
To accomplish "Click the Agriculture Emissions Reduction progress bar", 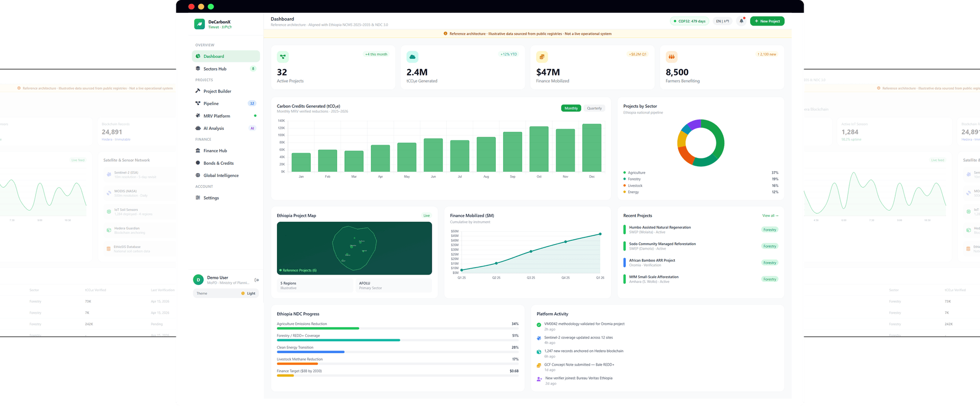I will [397, 329].
